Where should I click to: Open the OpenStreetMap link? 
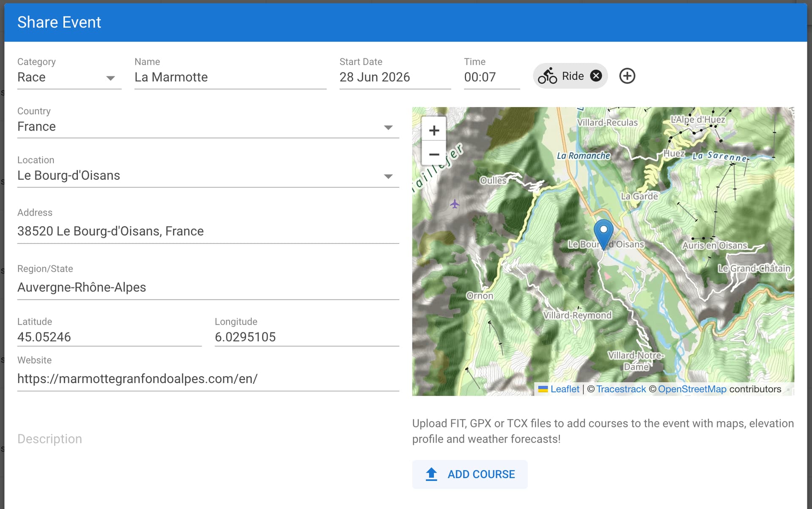[692, 389]
